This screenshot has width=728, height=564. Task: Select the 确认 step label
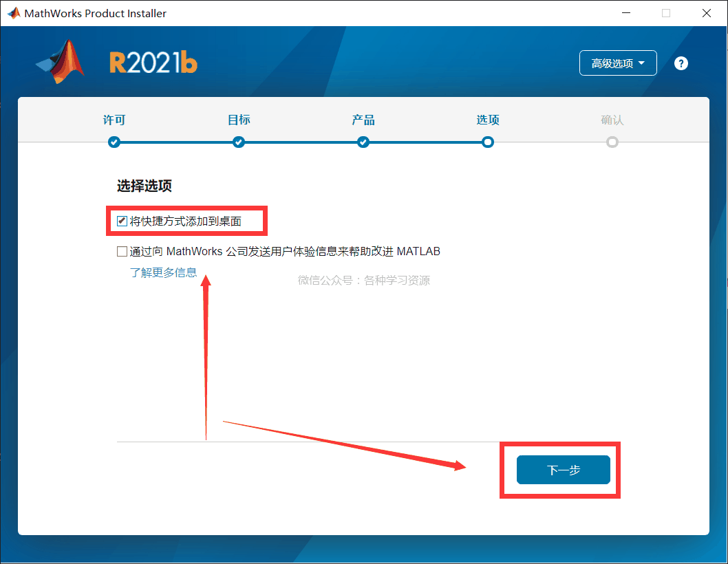point(612,120)
